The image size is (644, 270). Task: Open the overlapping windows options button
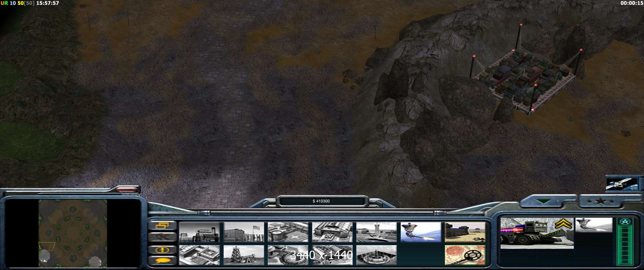pos(162,225)
